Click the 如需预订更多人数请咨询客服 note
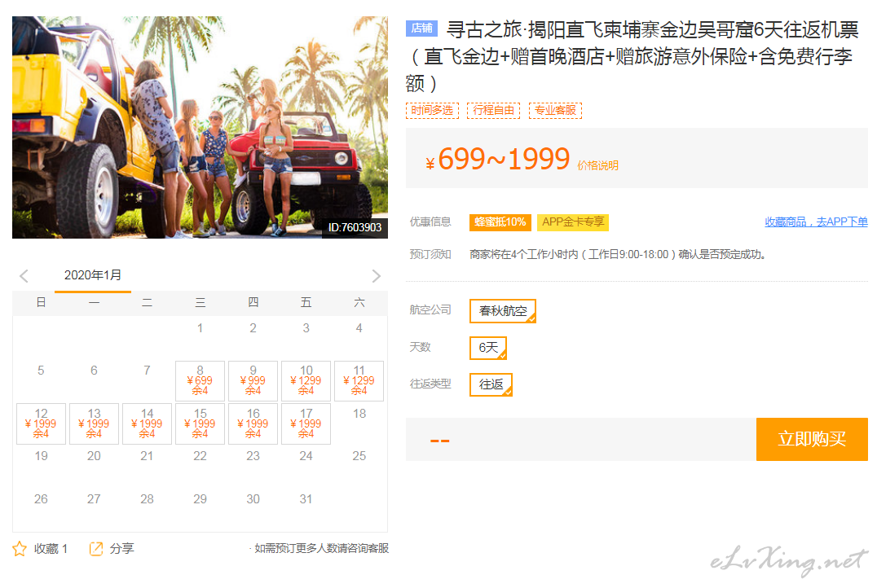 [319, 548]
